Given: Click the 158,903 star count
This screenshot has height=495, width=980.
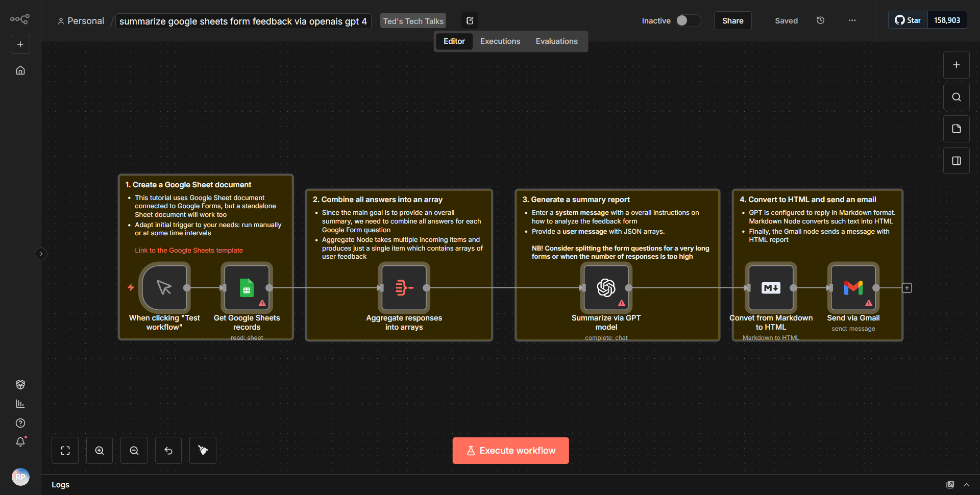Looking at the screenshot, I should [x=947, y=20].
